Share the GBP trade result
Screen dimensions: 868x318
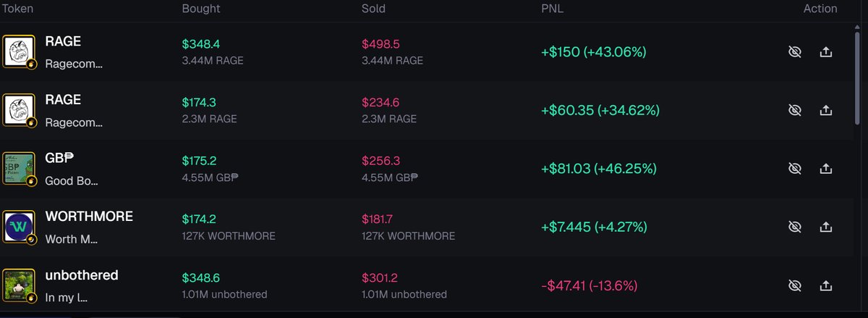point(825,168)
